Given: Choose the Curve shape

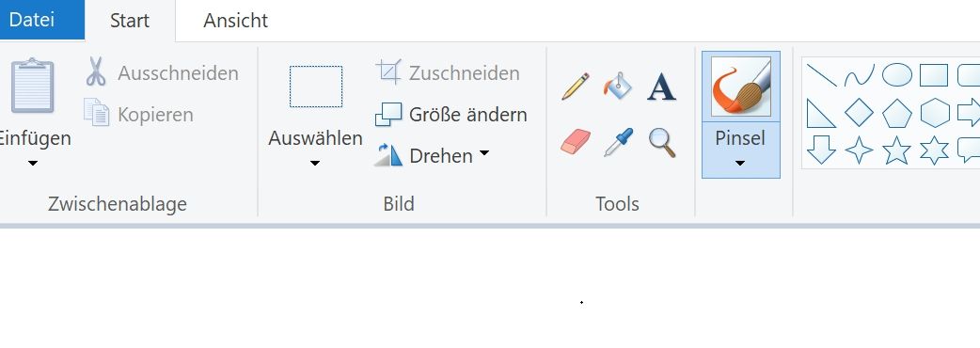Looking at the screenshot, I should 860,75.
